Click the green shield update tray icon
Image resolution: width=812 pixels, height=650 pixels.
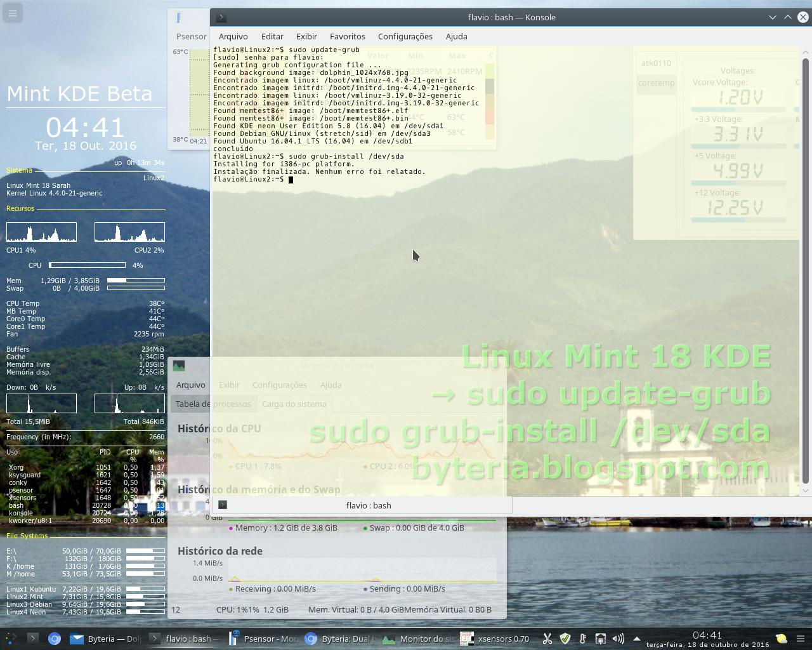565,639
